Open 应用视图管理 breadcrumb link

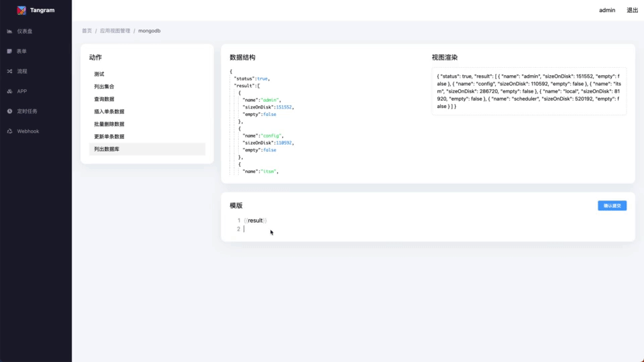115,31
